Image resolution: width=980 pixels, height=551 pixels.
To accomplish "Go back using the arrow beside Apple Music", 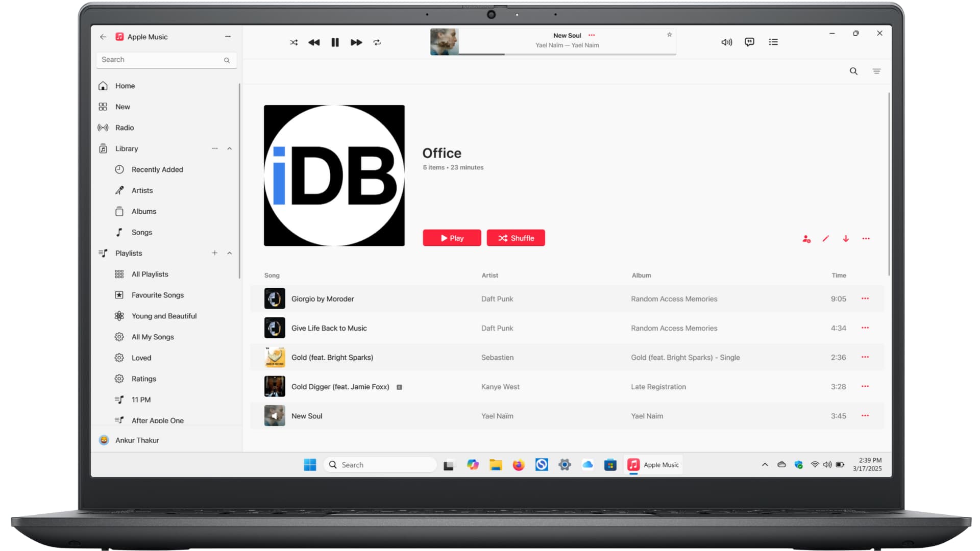I will click(103, 37).
